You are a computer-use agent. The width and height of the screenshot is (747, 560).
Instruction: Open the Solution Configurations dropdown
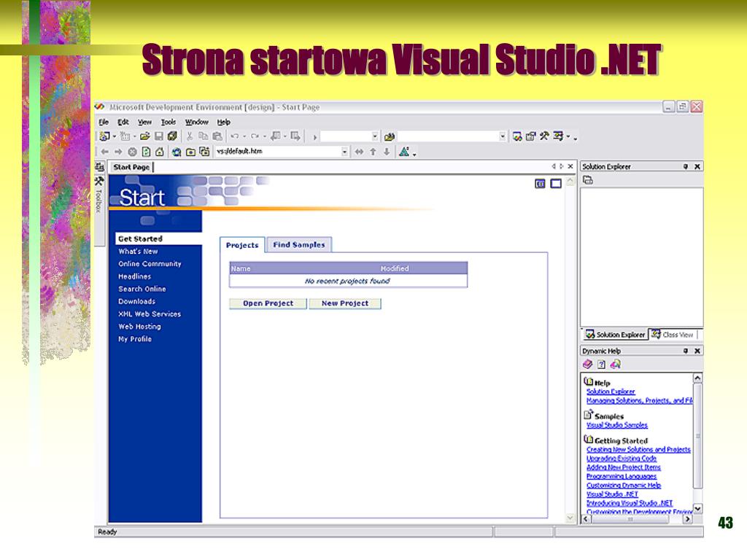375,136
